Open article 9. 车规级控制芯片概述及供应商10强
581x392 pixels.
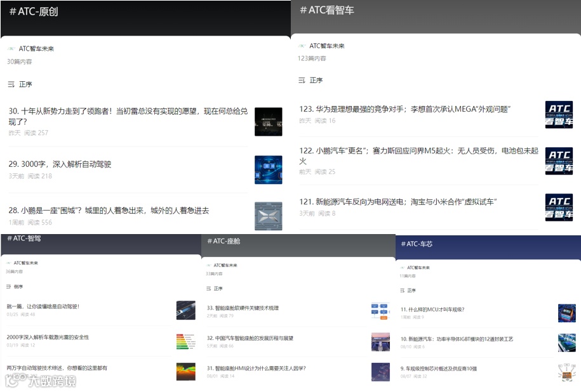point(439,369)
